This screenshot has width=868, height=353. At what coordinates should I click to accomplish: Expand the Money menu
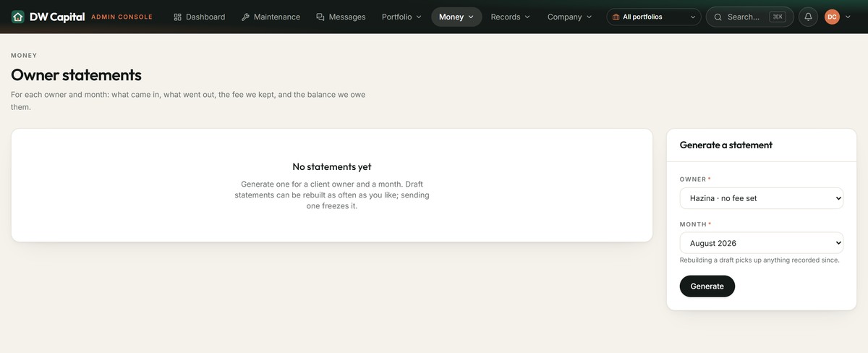pos(456,17)
